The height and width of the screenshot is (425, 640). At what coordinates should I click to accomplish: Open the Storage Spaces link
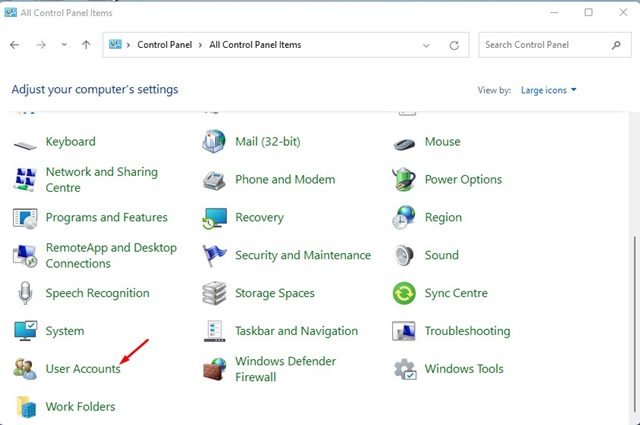tap(275, 293)
